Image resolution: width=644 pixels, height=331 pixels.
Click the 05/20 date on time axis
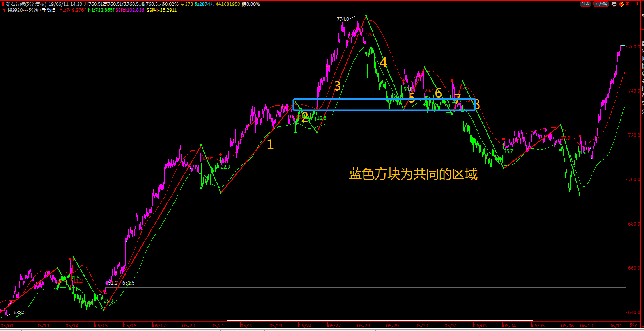click(x=189, y=326)
